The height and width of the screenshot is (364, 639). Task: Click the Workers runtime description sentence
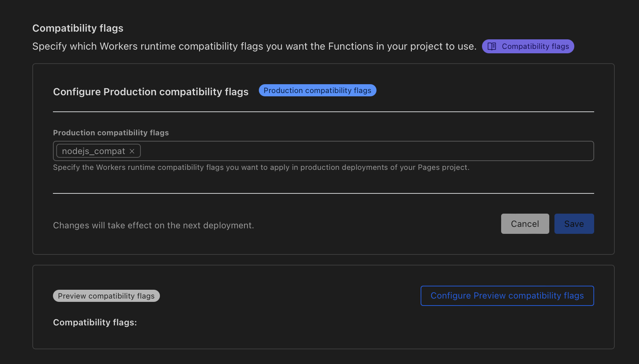point(254,47)
